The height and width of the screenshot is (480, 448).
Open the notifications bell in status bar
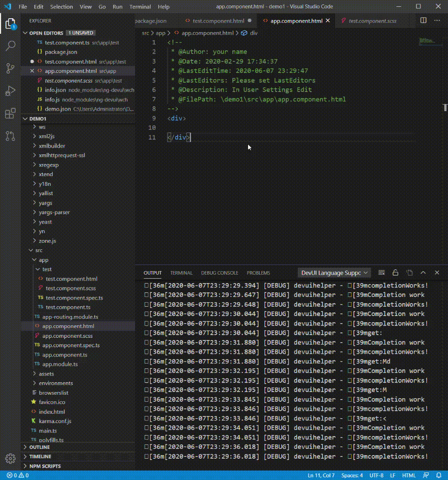[438, 476]
